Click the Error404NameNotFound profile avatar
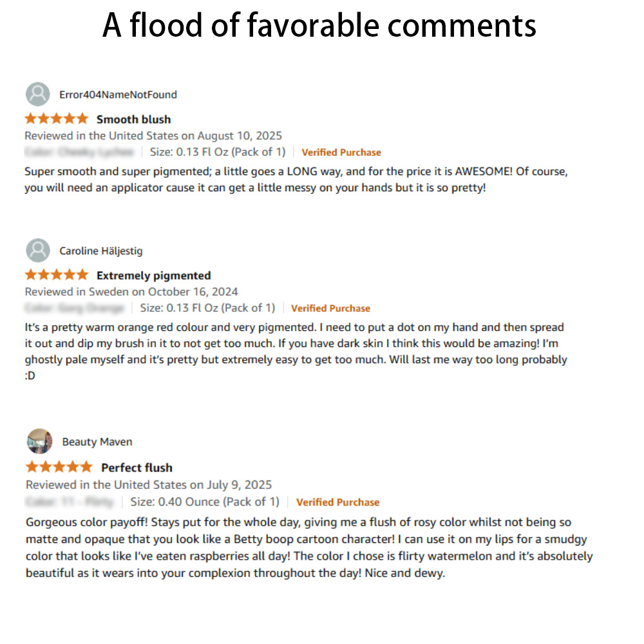 point(38,94)
